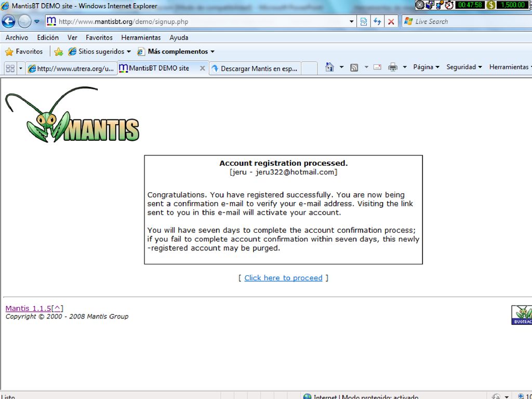Click the 'Click here to proceed' link
Viewport: 532px width, 399px height.
click(283, 278)
